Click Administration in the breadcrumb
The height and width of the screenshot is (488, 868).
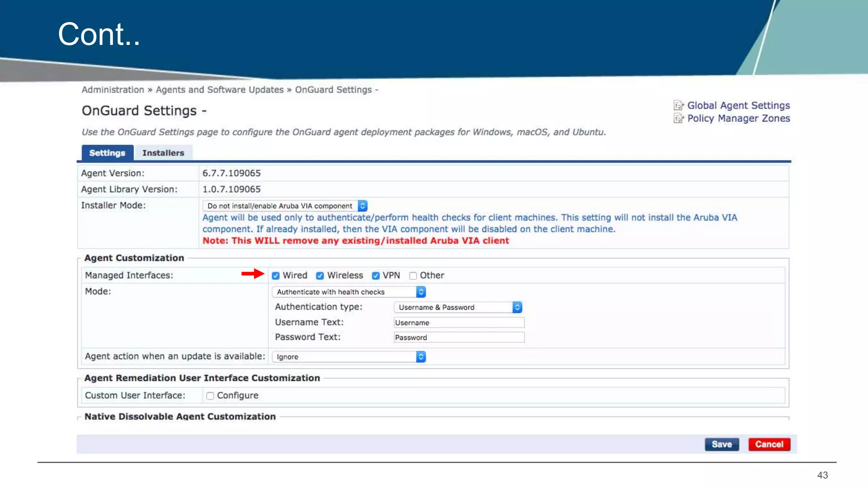click(113, 90)
